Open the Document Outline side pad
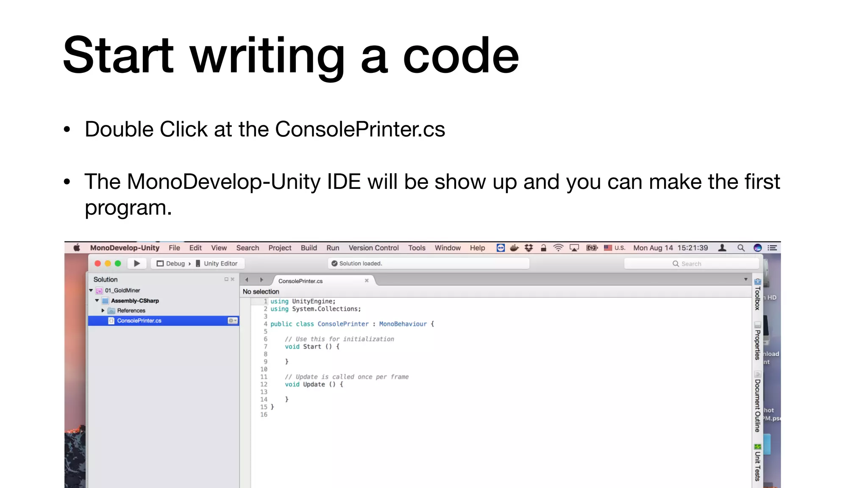The image size is (868, 488). point(757,402)
